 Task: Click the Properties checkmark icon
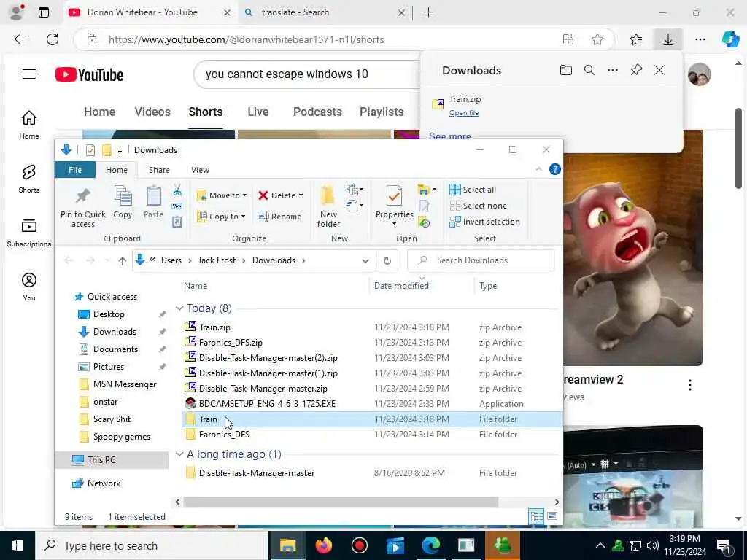tap(394, 195)
